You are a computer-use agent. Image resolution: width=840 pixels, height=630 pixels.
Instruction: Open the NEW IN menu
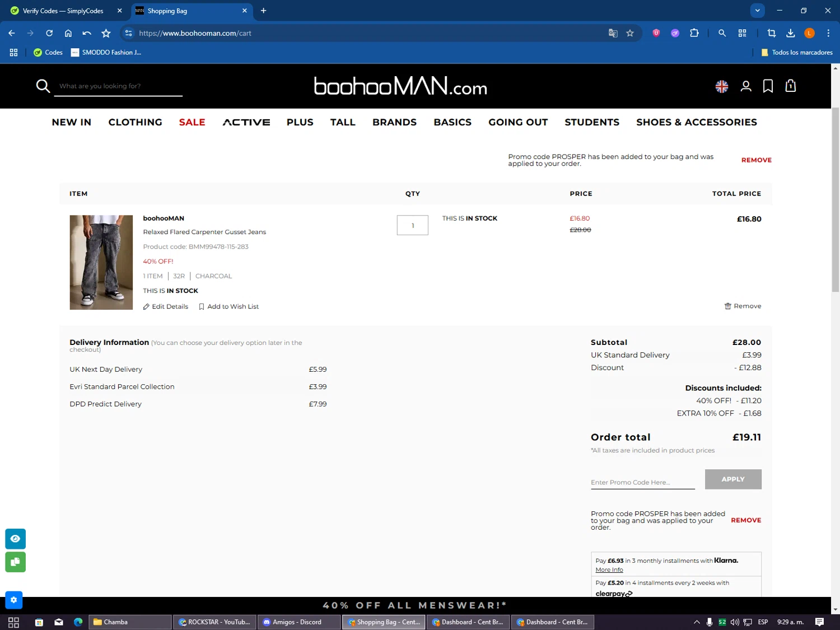(x=72, y=122)
